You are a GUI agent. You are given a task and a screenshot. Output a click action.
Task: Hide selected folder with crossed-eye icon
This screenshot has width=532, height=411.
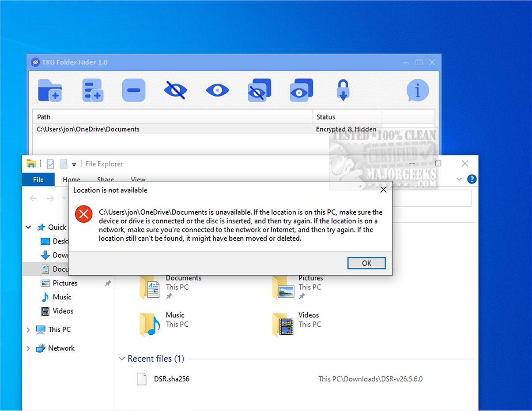click(x=175, y=90)
